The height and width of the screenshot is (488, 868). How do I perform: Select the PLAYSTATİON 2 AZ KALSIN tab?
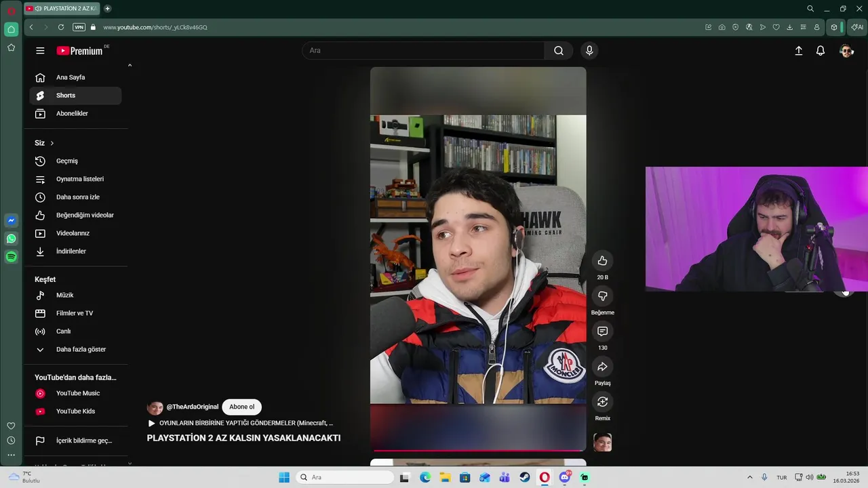click(x=62, y=9)
